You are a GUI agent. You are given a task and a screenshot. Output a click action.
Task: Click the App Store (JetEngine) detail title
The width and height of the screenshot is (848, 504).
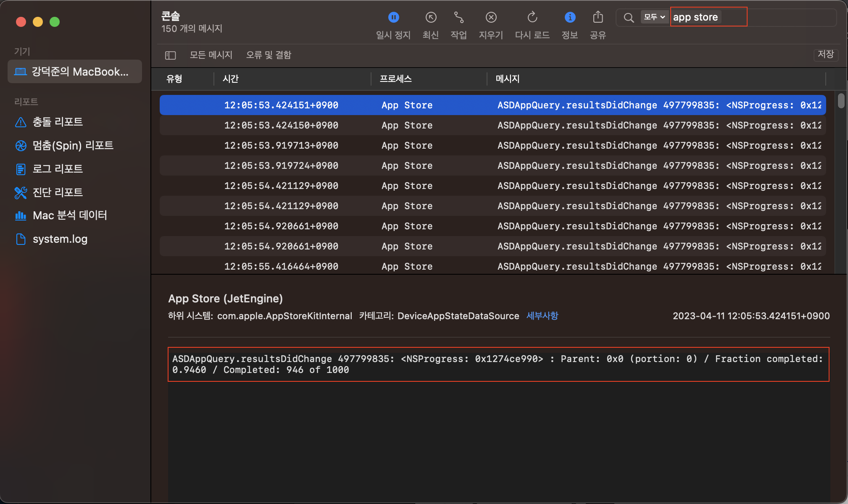coord(225,299)
